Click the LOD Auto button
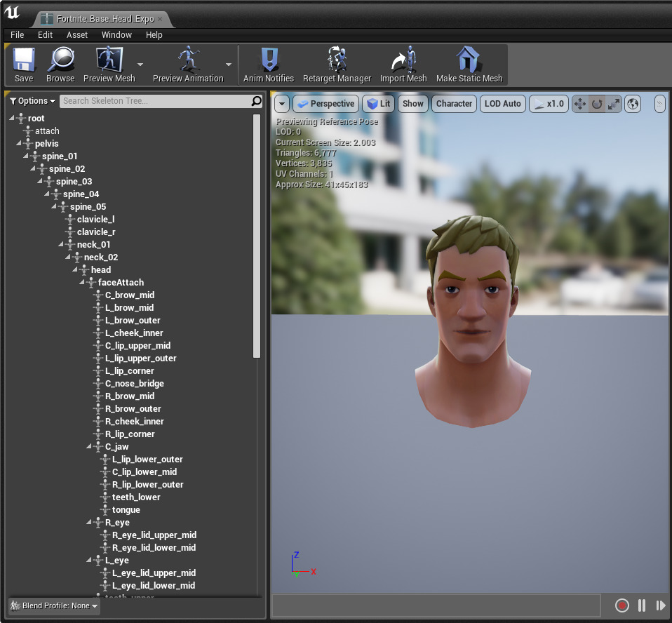Image resolution: width=672 pixels, height=623 pixels. click(502, 104)
